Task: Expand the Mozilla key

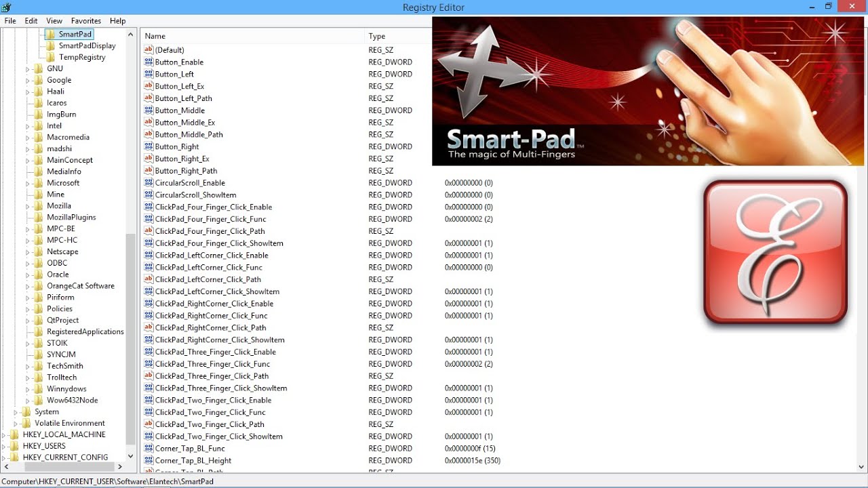Action: 28,206
